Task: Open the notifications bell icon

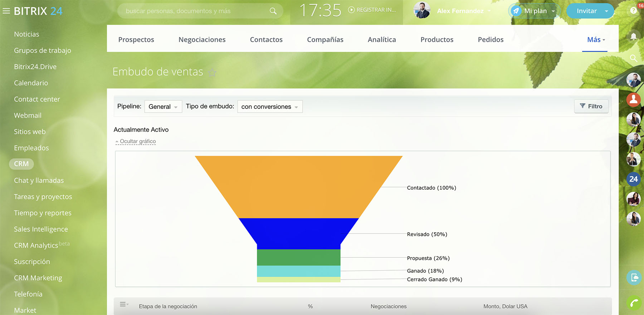Action: [633, 36]
